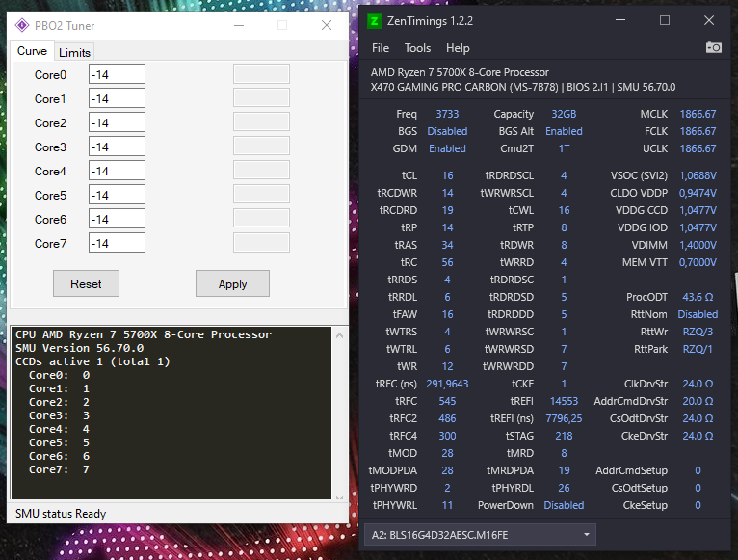Click the tRCDRD value 19
The height and width of the screenshot is (560, 738).
click(x=447, y=210)
